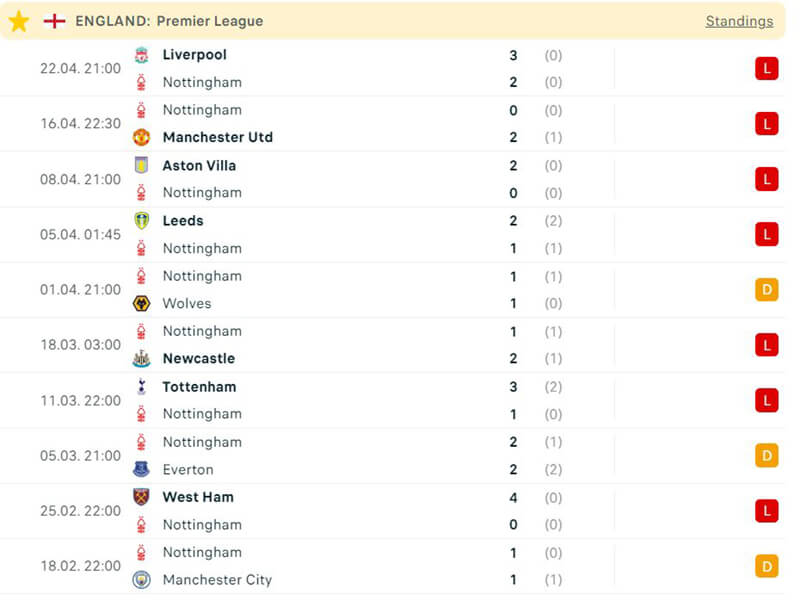Click the West Ham club crest
This screenshot has height=606, width=800.
[x=141, y=497]
